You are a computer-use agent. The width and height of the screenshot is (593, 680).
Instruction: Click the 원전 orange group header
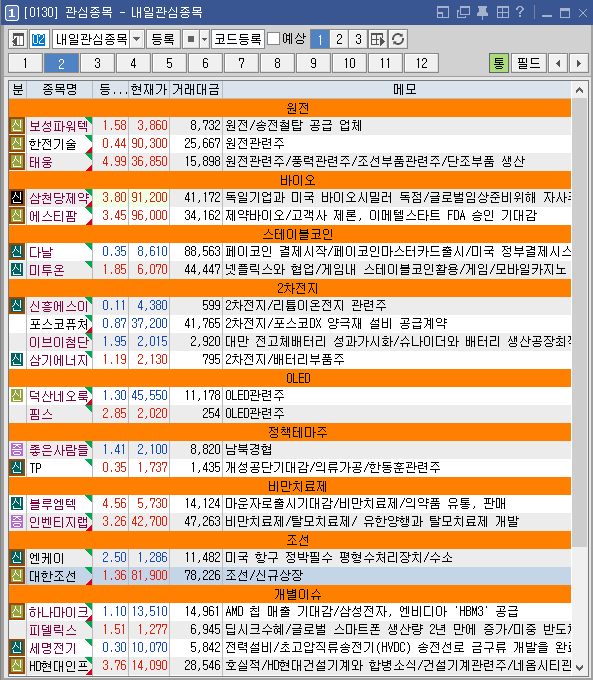pos(290,108)
